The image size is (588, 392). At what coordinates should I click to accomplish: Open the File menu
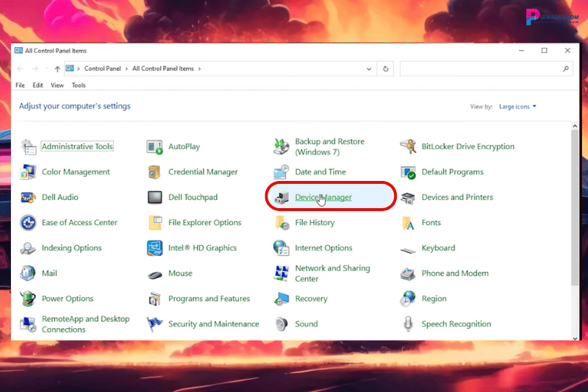pyautogui.click(x=21, y=85)
